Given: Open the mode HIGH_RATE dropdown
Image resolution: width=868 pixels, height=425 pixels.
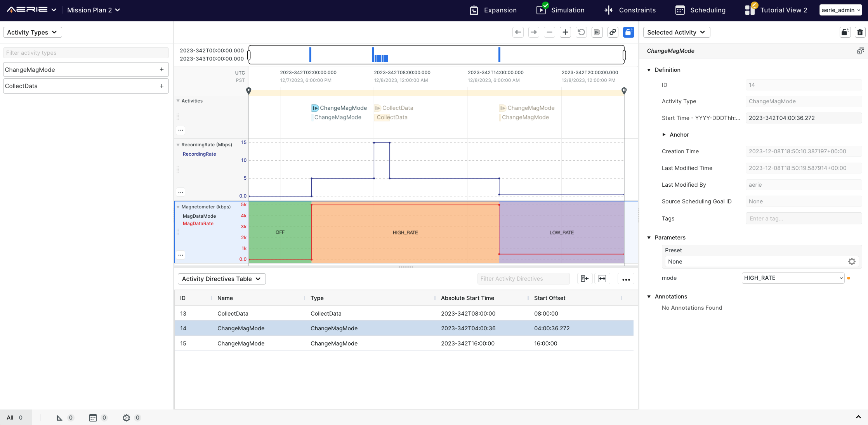Looking at the screenshot, I should click(793, 278).
